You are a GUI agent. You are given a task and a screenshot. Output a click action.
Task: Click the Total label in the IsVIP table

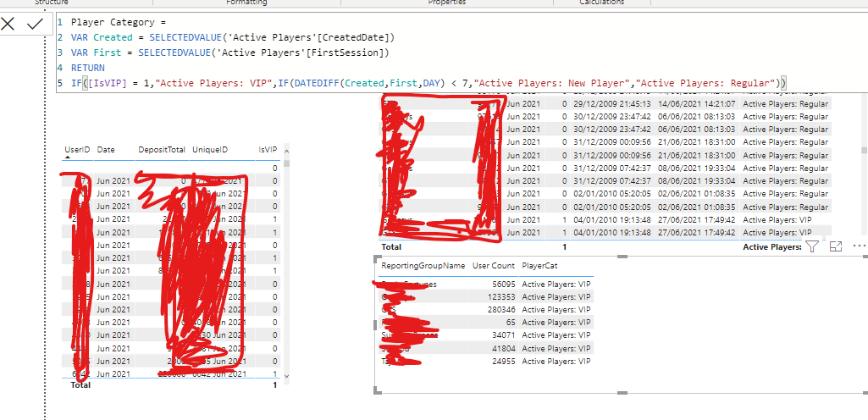click(x=80, y=384)
